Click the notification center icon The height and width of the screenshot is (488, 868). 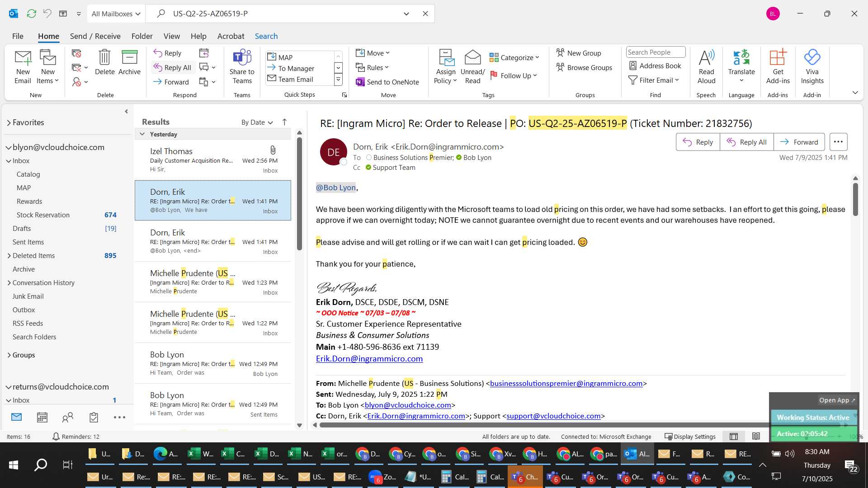pyautogui.click(x=851, y=465)
